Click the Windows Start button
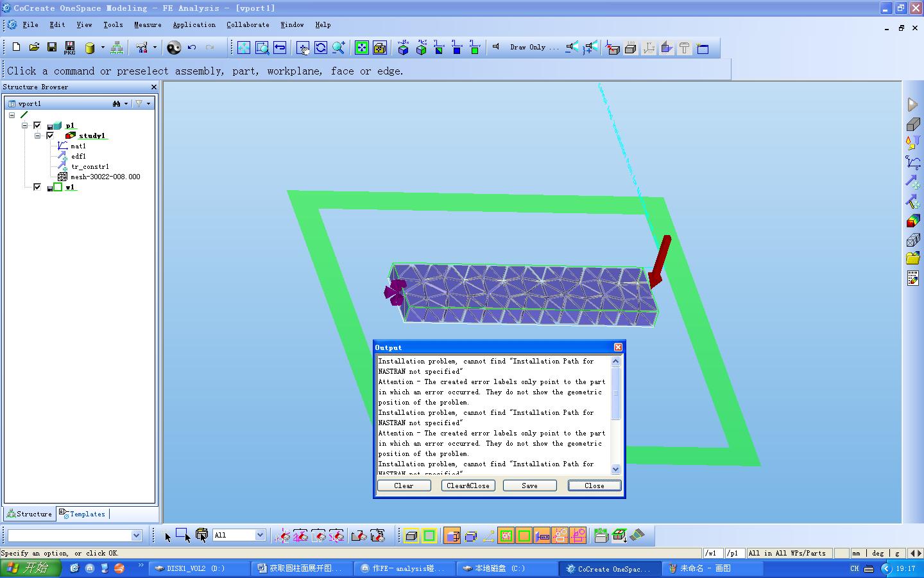Image resolution: width=924 pixels, height=578 pixels. [x=30, y=568]
